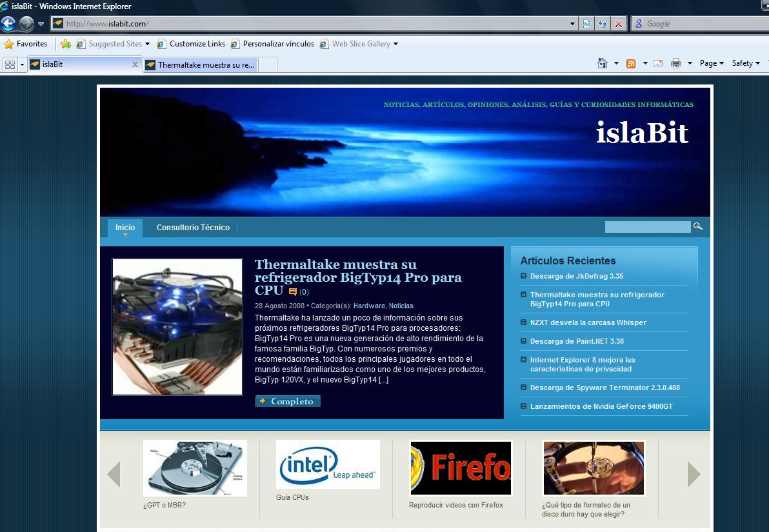Open Descarga de Spyware Terminator 2.3.0.488
769x532 pixels.
pyautogui.click(x=604, y=388)
